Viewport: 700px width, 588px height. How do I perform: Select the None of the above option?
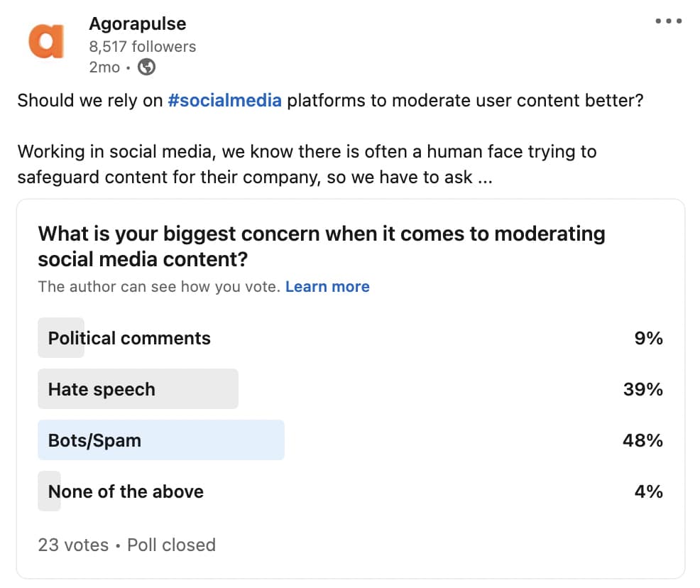[x=351, y=491]
